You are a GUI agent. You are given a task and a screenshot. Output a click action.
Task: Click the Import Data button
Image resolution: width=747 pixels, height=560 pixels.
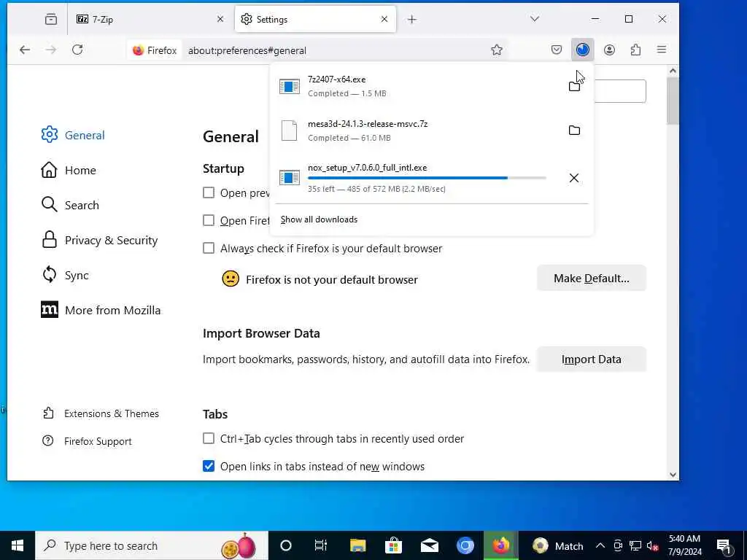[x=591, y=359]
